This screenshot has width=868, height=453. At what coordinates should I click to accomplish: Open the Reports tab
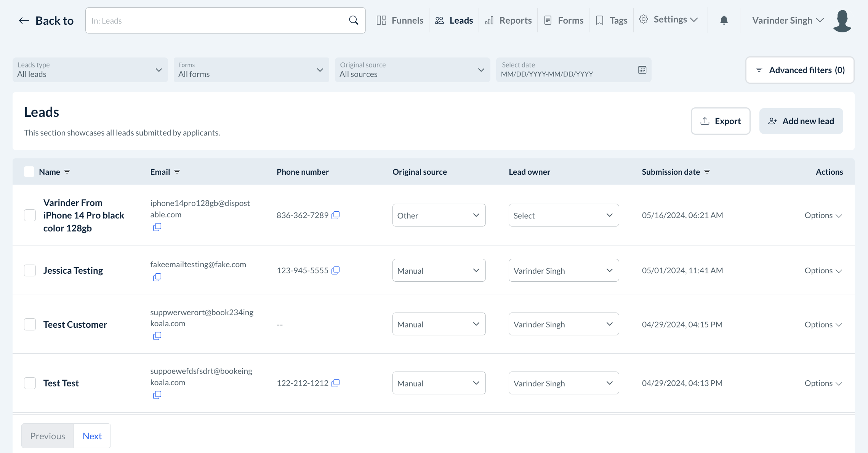point(508,21)
